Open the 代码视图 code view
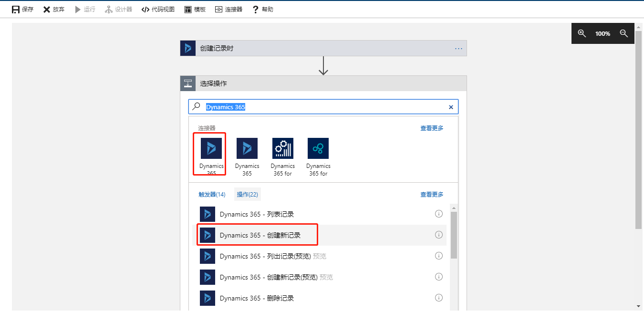The image size is (644, 322). [x=158, y=9]
